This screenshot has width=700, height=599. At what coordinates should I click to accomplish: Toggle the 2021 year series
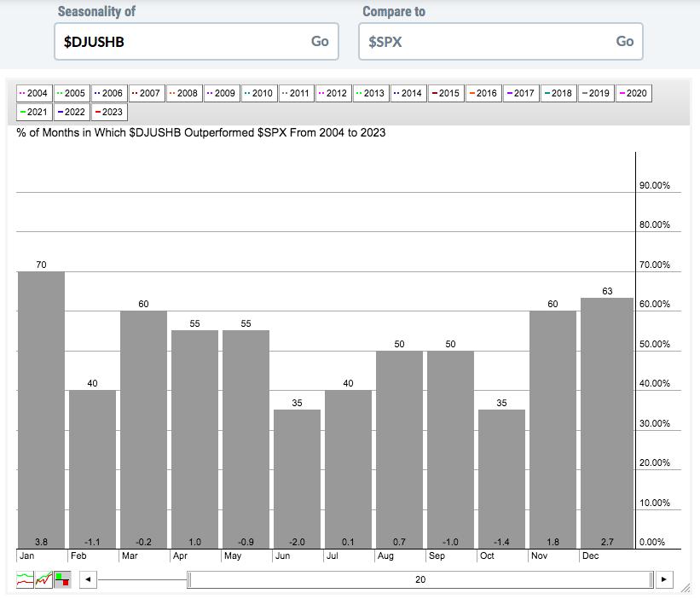pyautogui.click(x=35, y=112)
